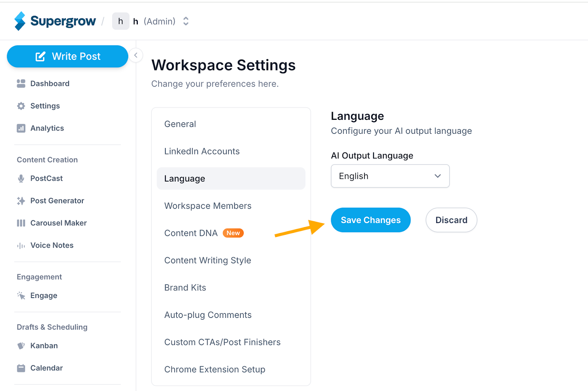
Task: Open the Workspace Members tab
Action: (231, 206)
